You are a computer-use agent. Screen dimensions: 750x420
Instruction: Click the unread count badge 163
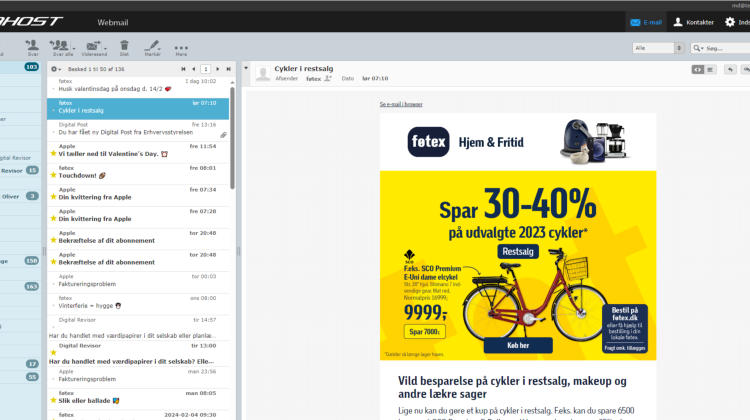[x=32, y=287]
